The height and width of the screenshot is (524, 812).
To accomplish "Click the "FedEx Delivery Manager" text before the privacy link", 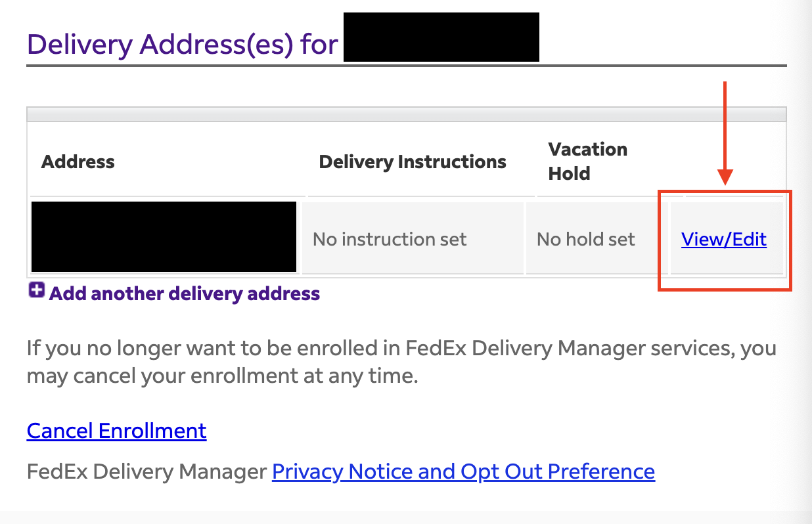I will [x=147, y=471].
